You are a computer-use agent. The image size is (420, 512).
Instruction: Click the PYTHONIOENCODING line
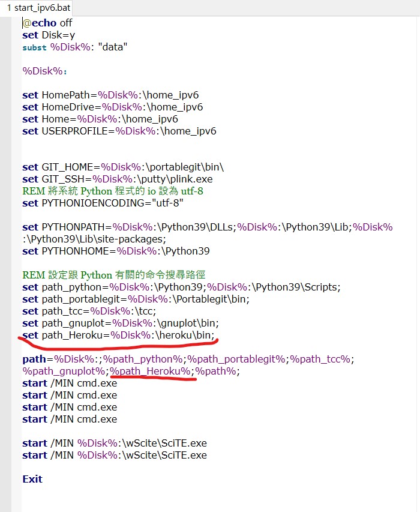tap(103, 203)
